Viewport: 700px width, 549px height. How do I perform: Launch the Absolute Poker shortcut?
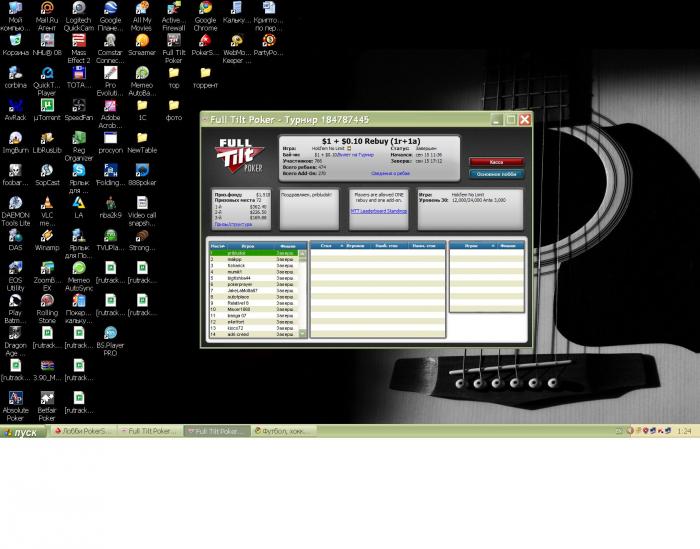pyautogui.click(x=15, y=407)
